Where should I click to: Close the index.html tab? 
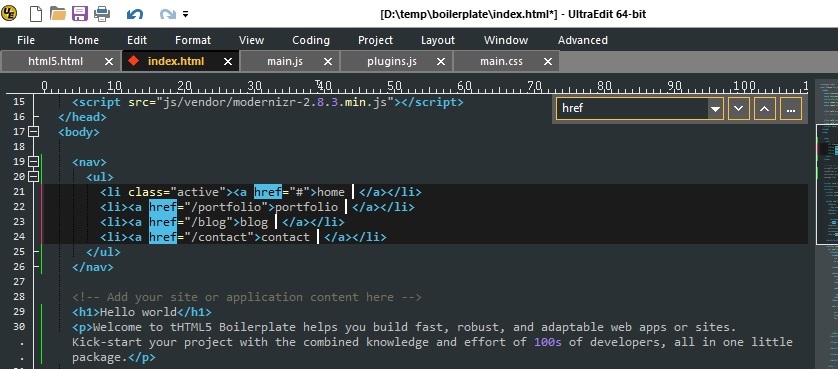coord(228,62)
